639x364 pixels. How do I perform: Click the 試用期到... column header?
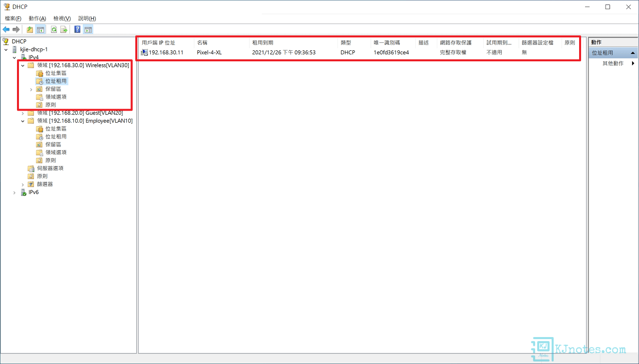(x=502, y=43)
